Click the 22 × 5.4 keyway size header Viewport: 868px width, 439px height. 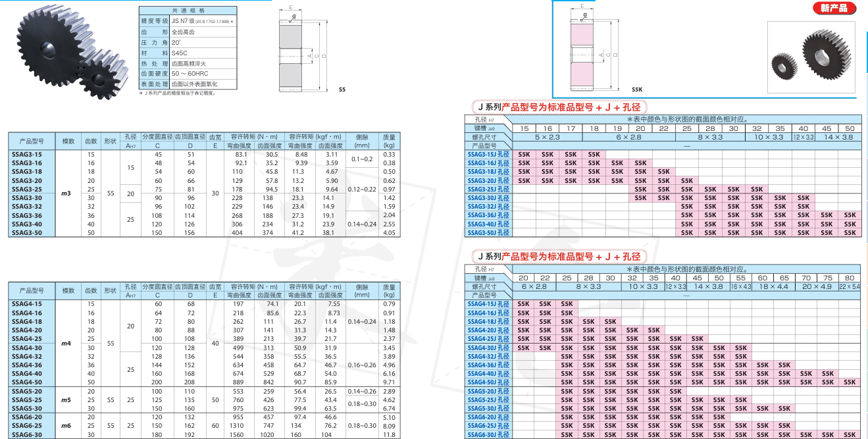point(850,287)
